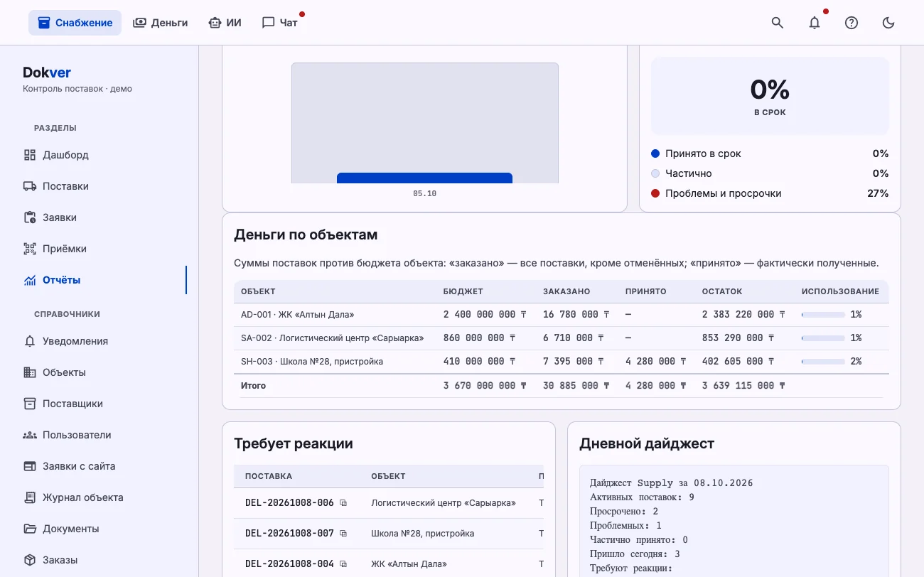Click delivery DEL-20261008-007 text
Image resolution: width=924 pixels, height=577 pixels.
pyautogui.click(x=289, y=534)
